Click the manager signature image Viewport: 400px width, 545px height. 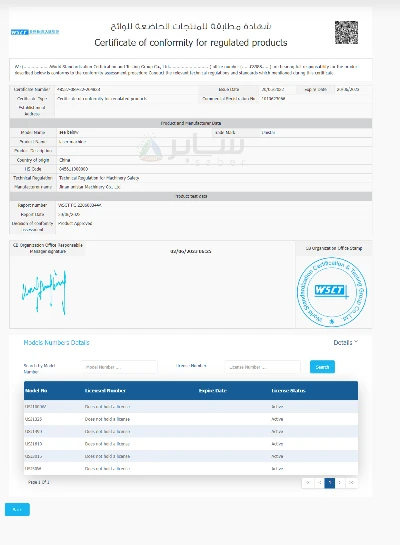pyautogui.click(x=44, y=292)
